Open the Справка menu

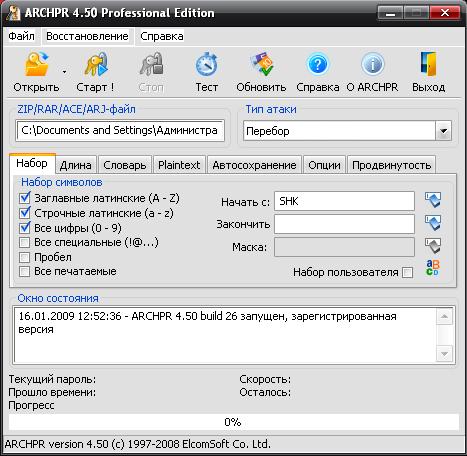[162, 36]
